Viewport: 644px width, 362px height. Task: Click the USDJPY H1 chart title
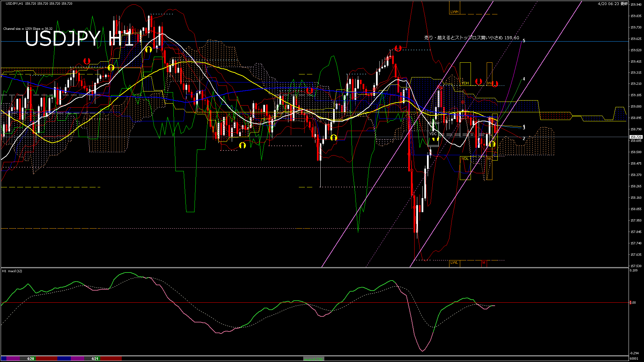[79, 39]
